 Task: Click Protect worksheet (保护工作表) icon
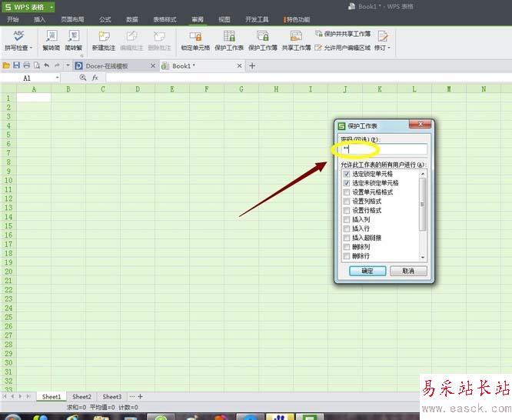pyautogui.click(x=229, y=36)
